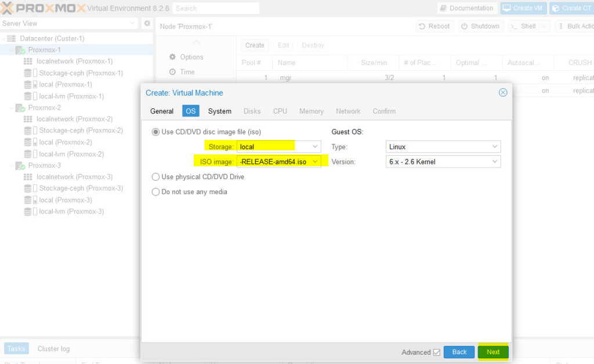Switch to the General tab
Image resolution: width=594 pixels, height=364 pixels.
(x=162, y=111)
